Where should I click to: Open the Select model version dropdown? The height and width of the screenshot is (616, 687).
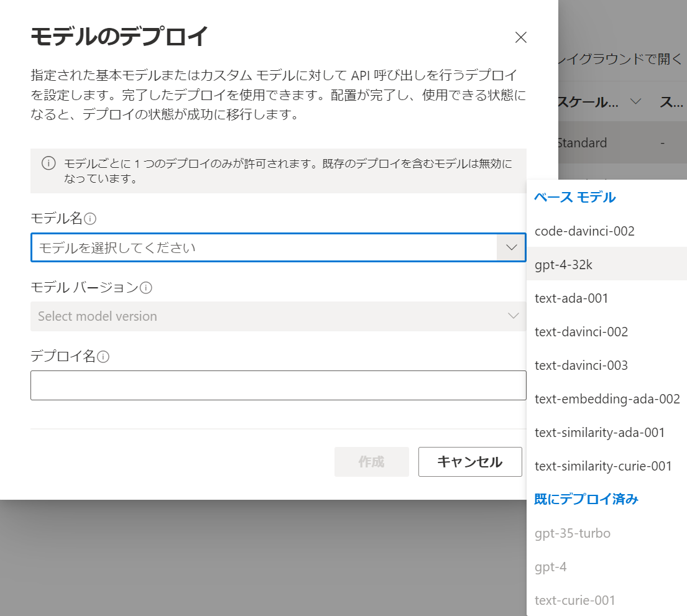click(x=278, y=316)
